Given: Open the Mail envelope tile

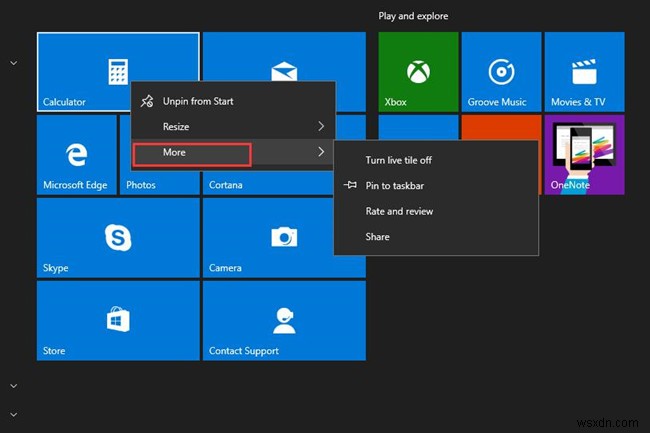Looking at the screenshot, I should [x=284, y=70].
